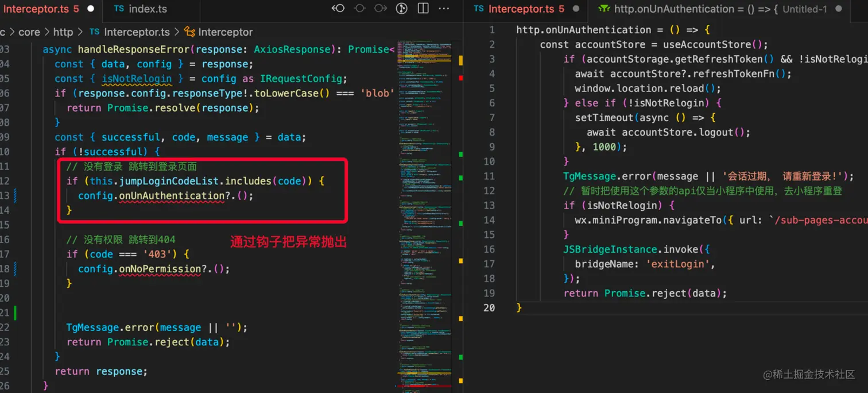This screenshot has height=393, width=868.
Task: Click the green icon on the Untitled-1 tab
Action: click(x=603, y=9)
